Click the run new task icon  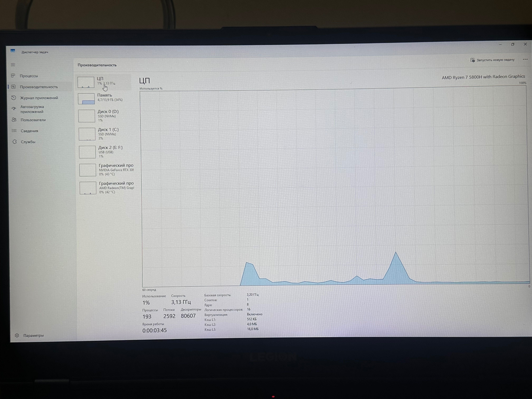coord(472,60)
